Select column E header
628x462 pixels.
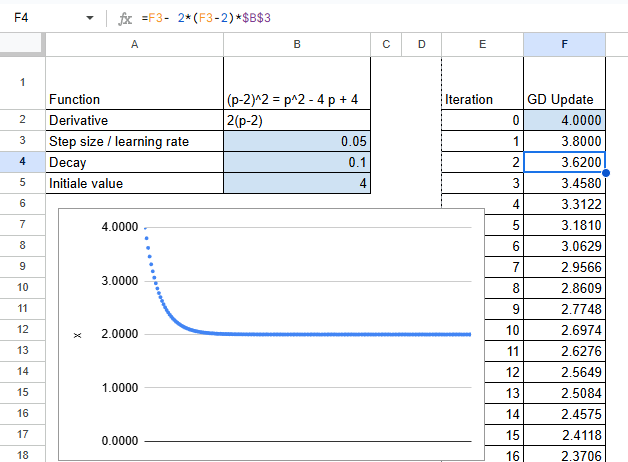click(483, 43)
